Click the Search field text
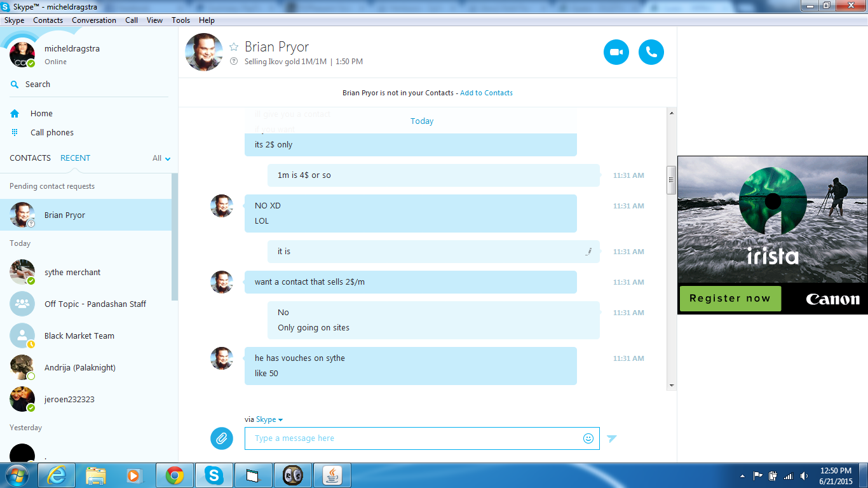 point(37,84)
